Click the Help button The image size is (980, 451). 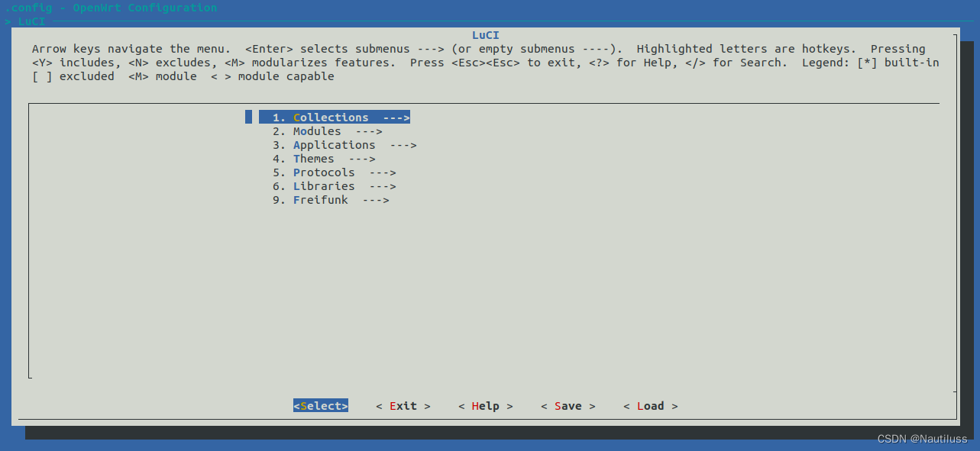[x=486, y=406]
